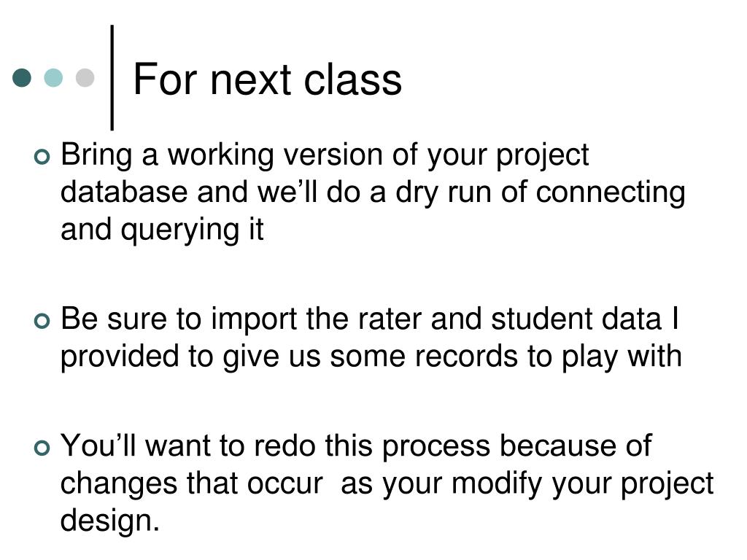
Task: Click the bullet before 'You'll want to redo'
Action: (42, 448)
